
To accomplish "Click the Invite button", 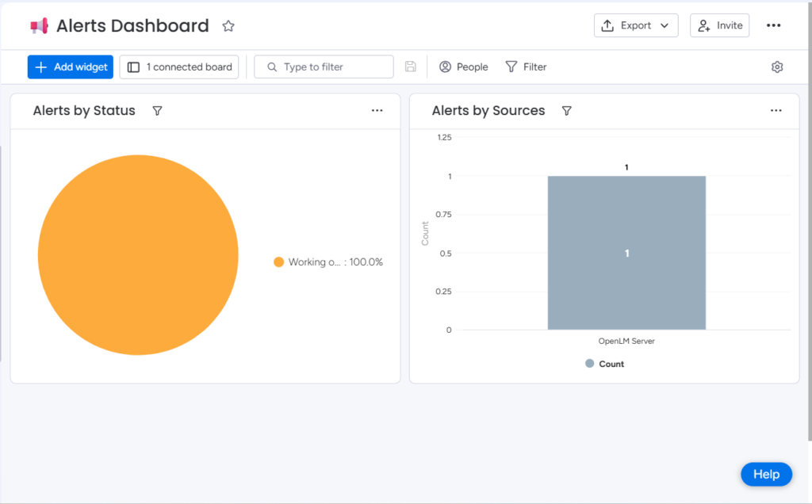I will tap(719, 25).
